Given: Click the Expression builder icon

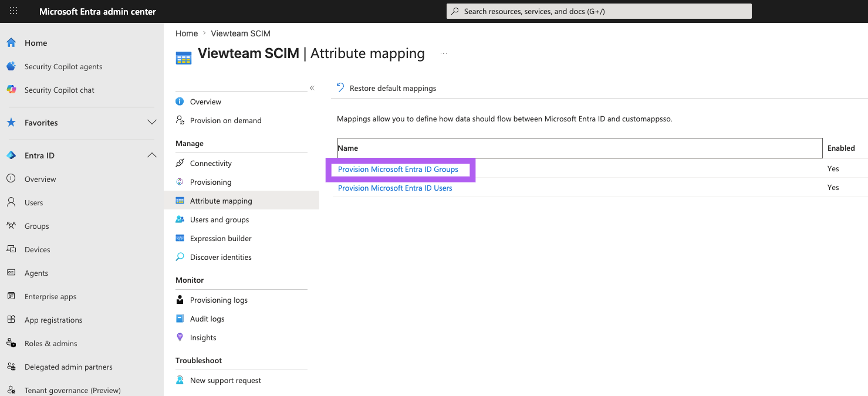Looking at the screenshot, I should pos(180,238).
